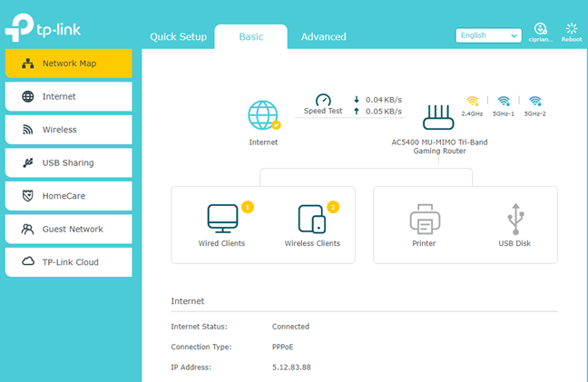Open Internet settings menu item
This screenshot has width=588, height=382.
[x=69, y=97]
